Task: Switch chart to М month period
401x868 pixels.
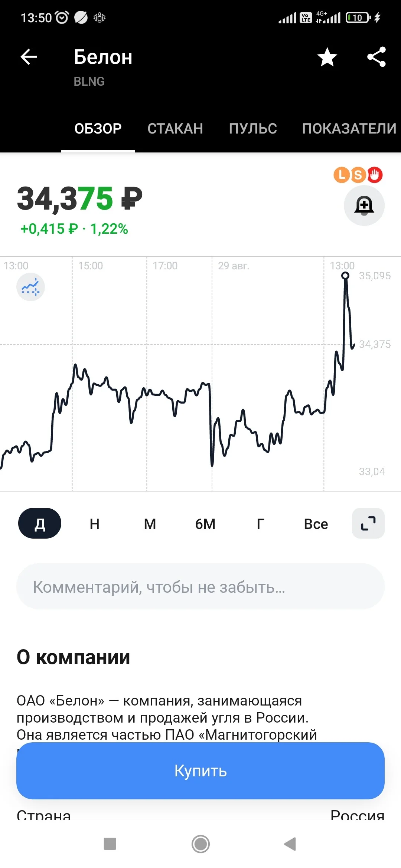Action: pyautogui.click(x=150, y=524)
